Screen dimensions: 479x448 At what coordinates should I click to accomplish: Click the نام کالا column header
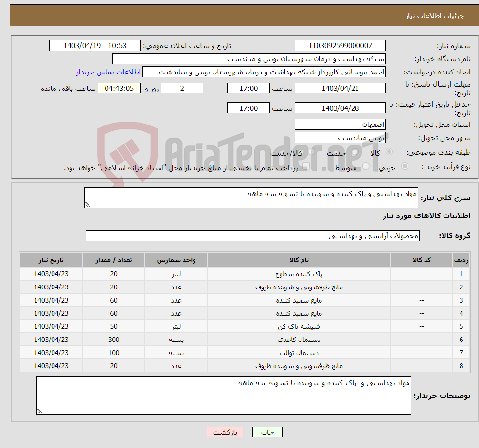[x=299, y=260]
